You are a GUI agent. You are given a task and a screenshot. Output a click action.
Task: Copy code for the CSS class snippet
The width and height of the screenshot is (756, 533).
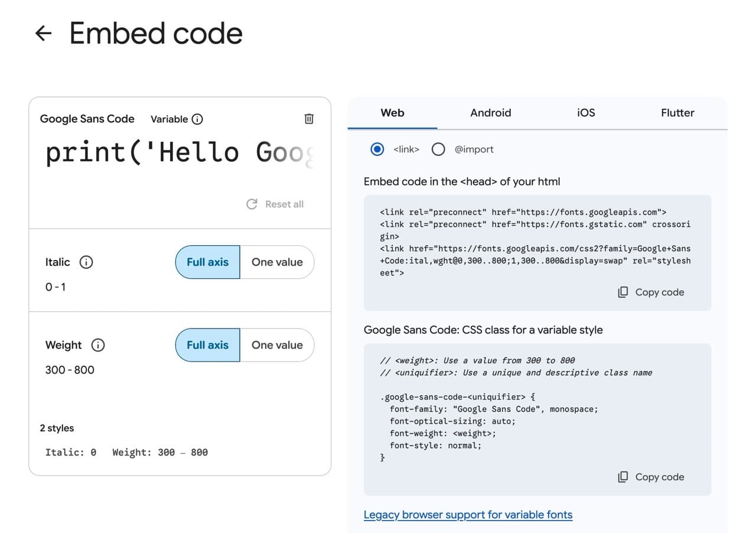(651, 477)
